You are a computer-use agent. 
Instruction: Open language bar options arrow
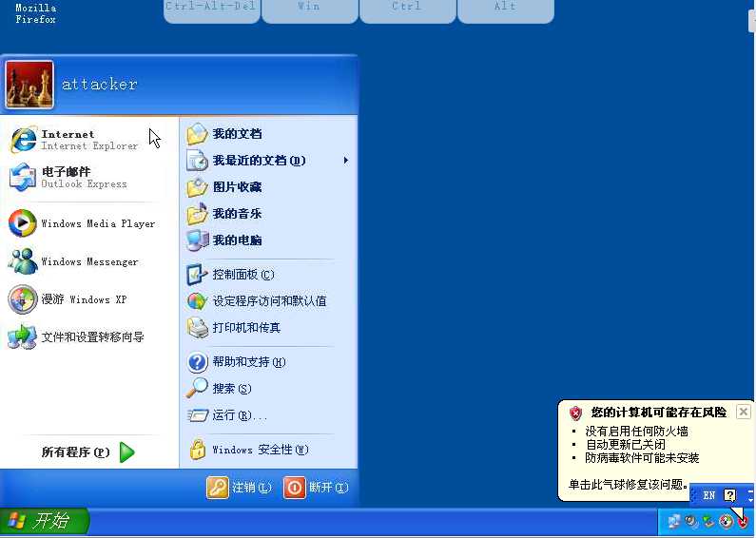click(x=751, y=499)
